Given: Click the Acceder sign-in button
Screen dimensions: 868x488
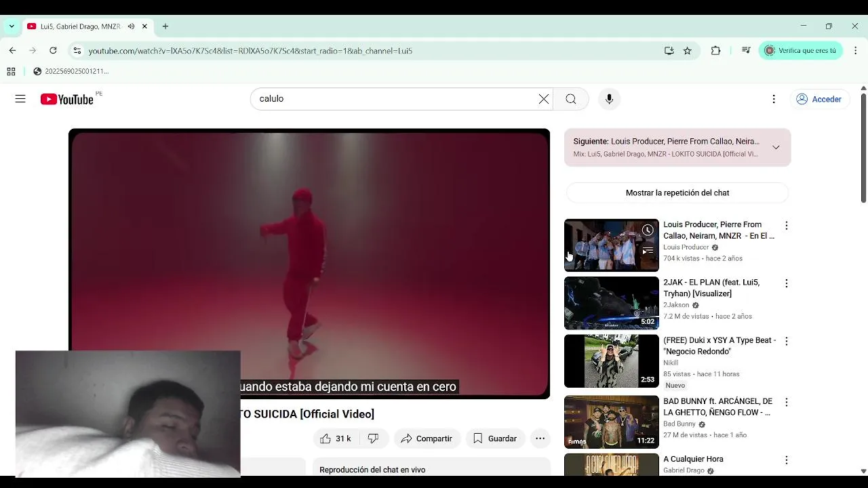Looking at the screenshot, I should (819, 99).
